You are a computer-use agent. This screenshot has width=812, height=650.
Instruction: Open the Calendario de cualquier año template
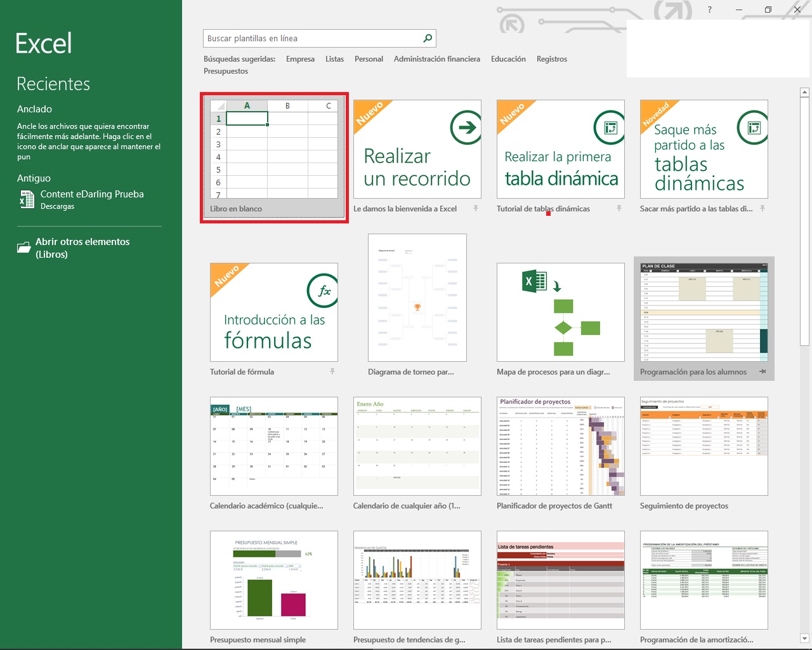point(417,446)
